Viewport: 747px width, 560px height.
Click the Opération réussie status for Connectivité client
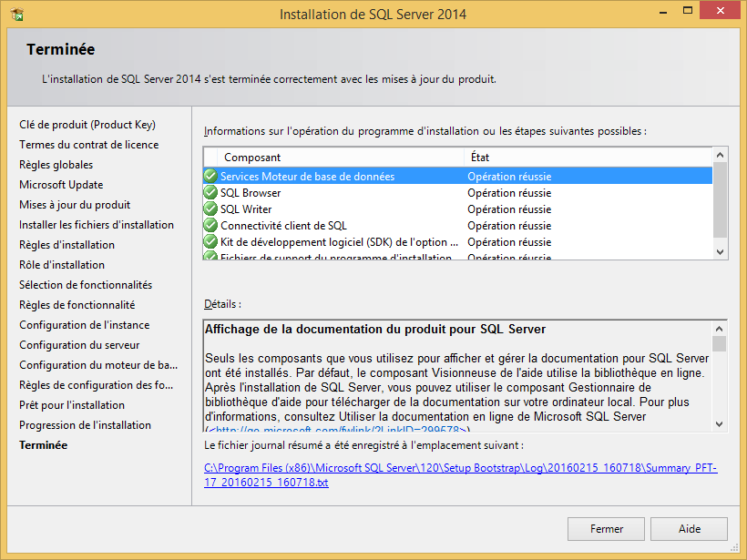point(509,225)
